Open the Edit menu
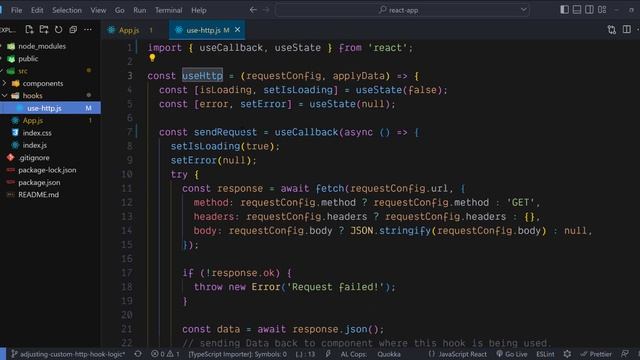640x360 pixels. (x=37, y=10)
